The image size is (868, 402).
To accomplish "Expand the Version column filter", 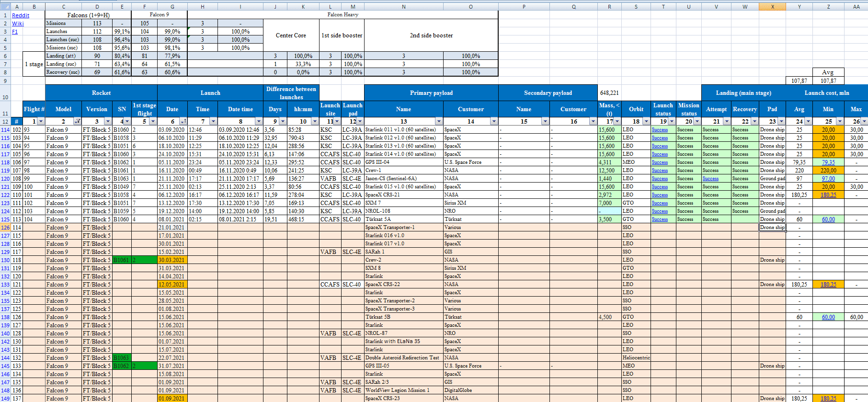I will [108, 122].
